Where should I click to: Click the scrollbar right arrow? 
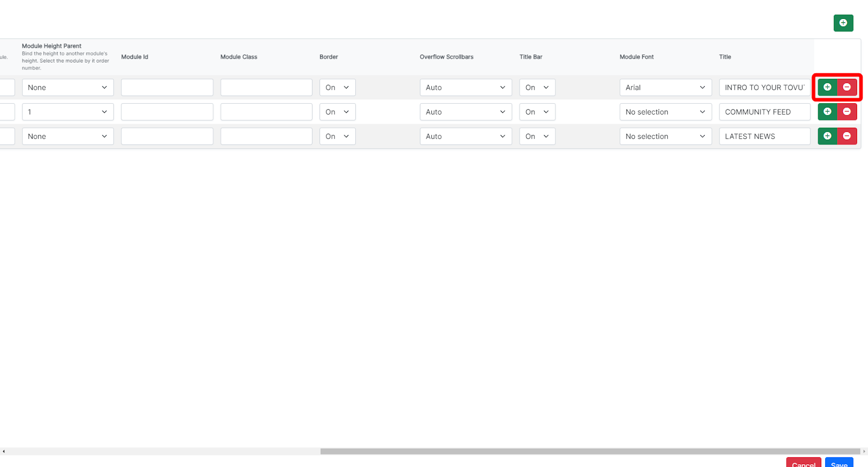pyautogui.click(x=864, y=451)
